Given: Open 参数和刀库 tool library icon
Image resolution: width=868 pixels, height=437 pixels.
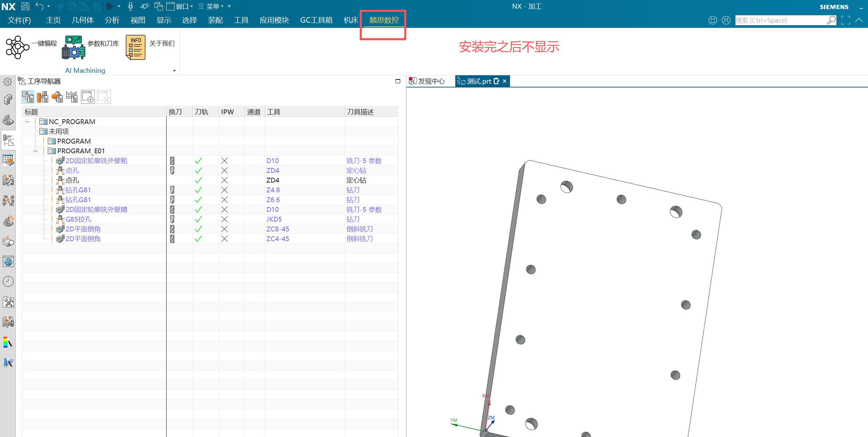Looking at the screenshot, I should pos(74,47).
